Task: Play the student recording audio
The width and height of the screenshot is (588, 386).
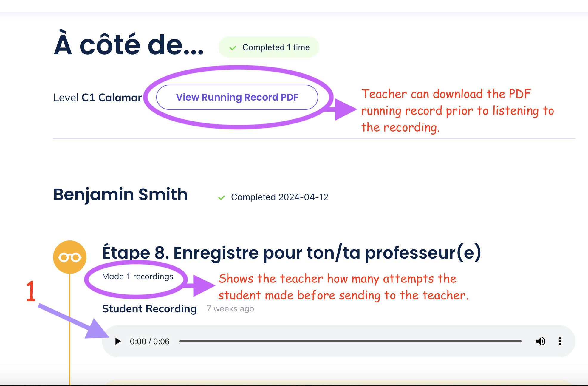Action: (x=118, y=341)
